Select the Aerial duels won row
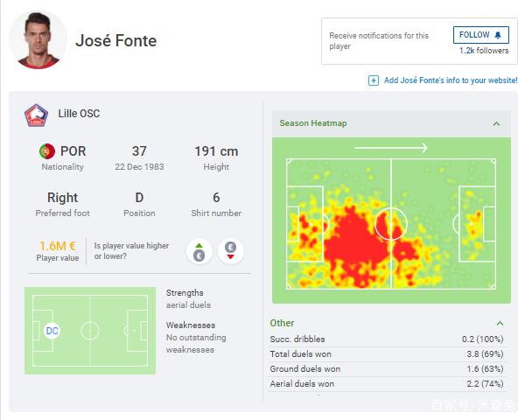This screenshot has width=525, height=420. (387, 384)
